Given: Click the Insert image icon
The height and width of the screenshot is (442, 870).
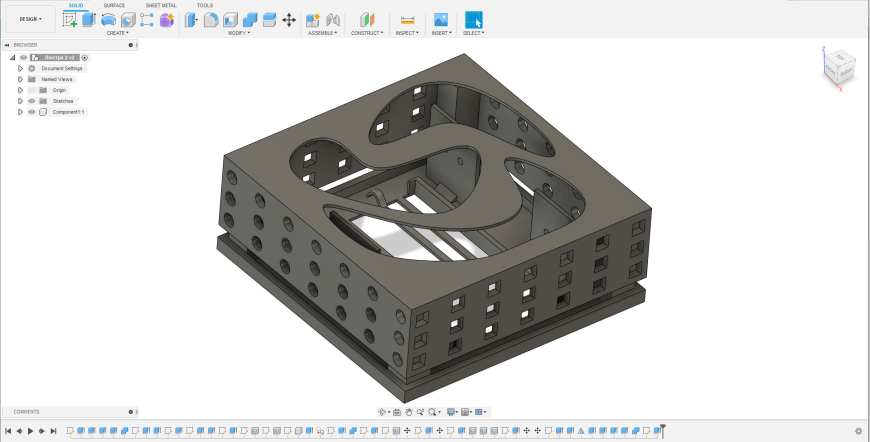Looking at the screenshot, I should tap(440, 20).
